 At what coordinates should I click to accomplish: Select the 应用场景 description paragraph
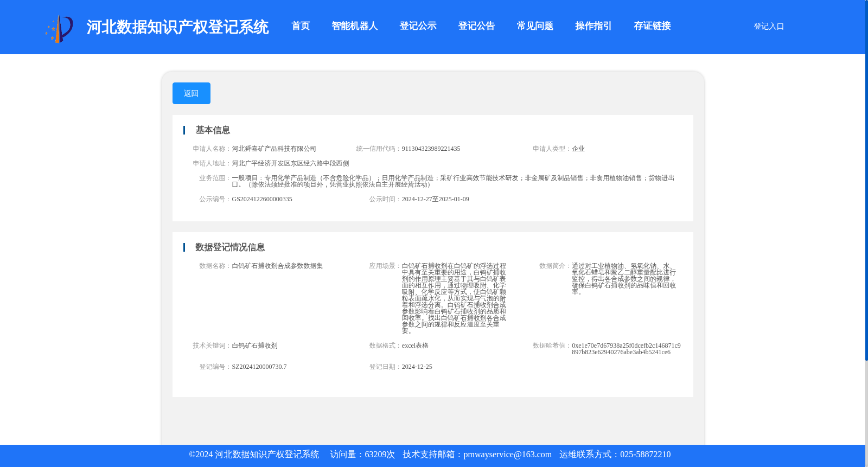(454, 298)
